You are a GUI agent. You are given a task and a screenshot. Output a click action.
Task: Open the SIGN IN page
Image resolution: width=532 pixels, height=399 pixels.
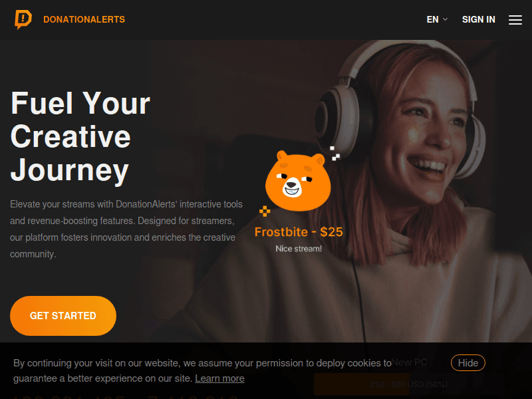point(478,20)
